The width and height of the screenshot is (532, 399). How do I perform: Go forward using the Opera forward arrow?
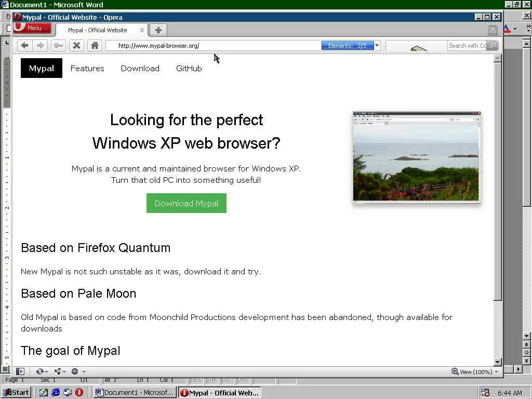pyautogui.click(x=41, y=46)
